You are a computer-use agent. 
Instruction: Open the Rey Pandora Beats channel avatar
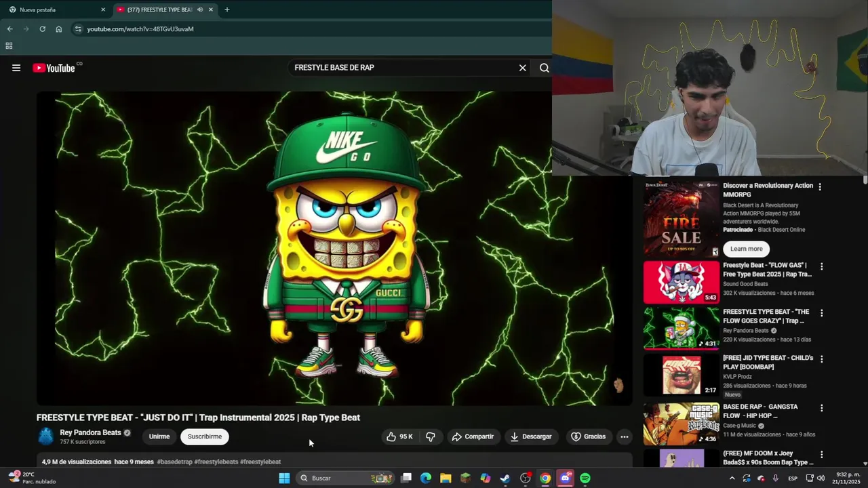pyautogui.click(x=45, y=436)
